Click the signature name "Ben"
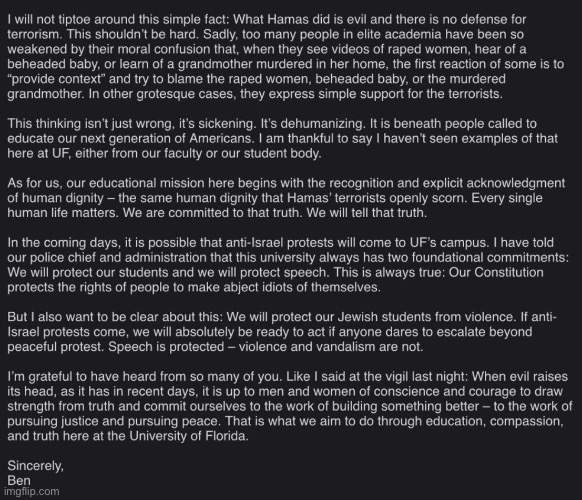Screen dimensions: 582x500 [19, 480]
